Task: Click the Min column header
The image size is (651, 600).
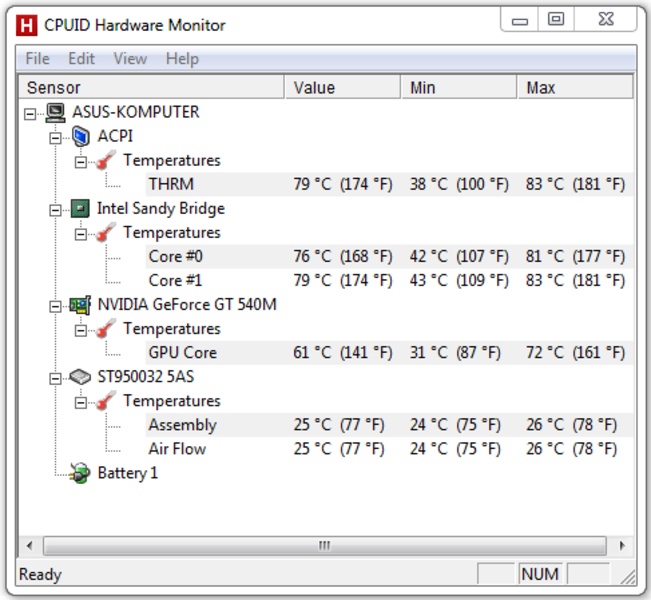Action: click(x=459, y=88)
